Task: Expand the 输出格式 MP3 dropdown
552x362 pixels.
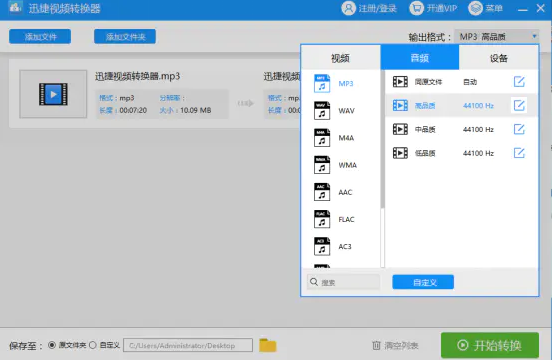Action: (x=497, y=37)
